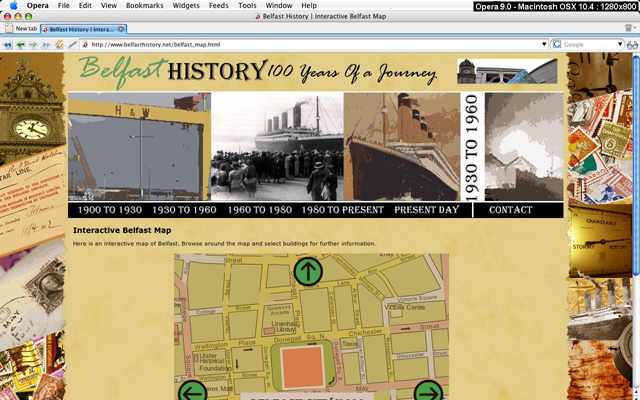The height and width of the screenshot is (400, 640).
Task: Select the orange City Hall building on map
Action: click(x=302, y=366)
